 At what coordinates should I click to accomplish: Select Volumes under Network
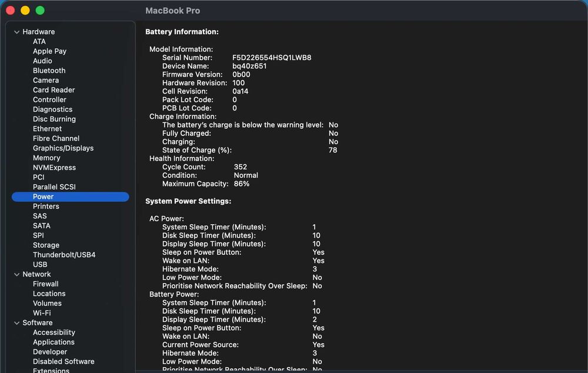(x=47, y=304)
